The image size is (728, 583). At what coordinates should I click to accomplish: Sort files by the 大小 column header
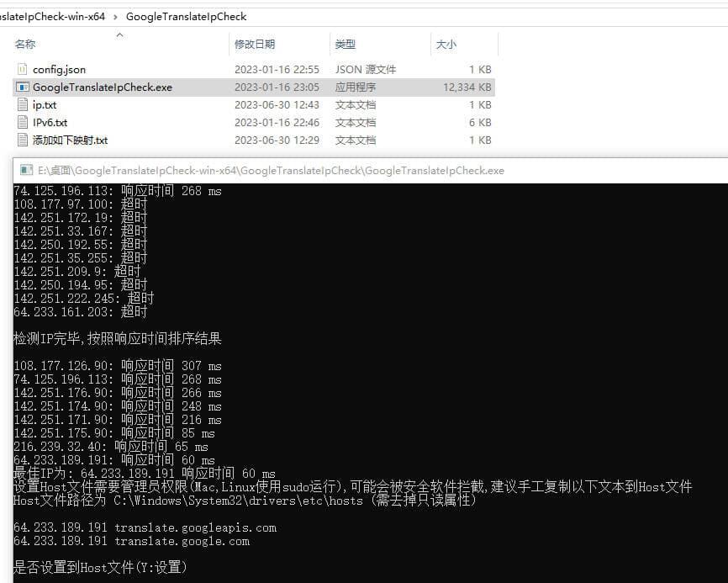pyautogui.click(x=446, y=44)
